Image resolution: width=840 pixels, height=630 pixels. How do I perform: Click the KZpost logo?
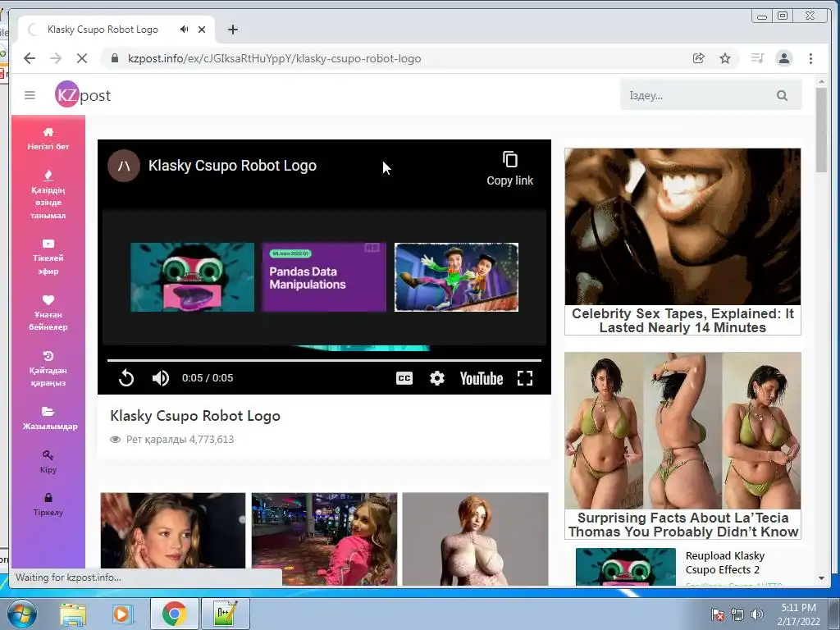[83, 95]
